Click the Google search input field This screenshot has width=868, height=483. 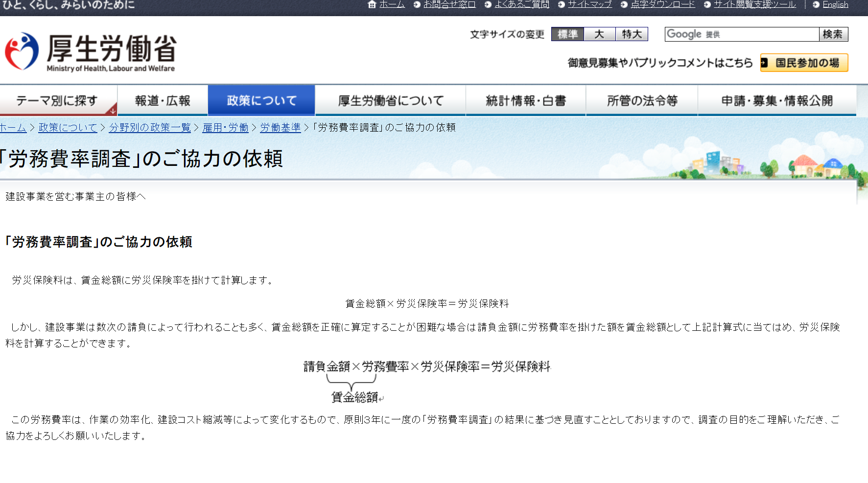point(741,34)
